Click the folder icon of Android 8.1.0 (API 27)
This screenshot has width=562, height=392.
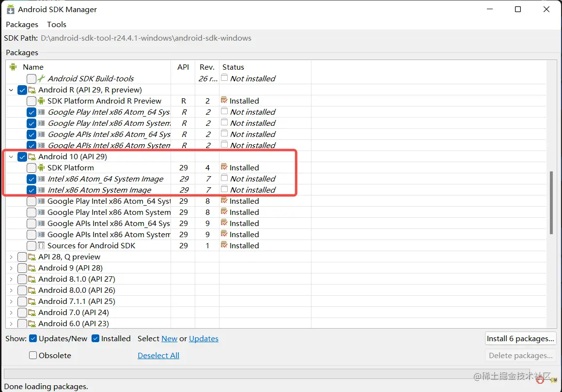(32, 279)
